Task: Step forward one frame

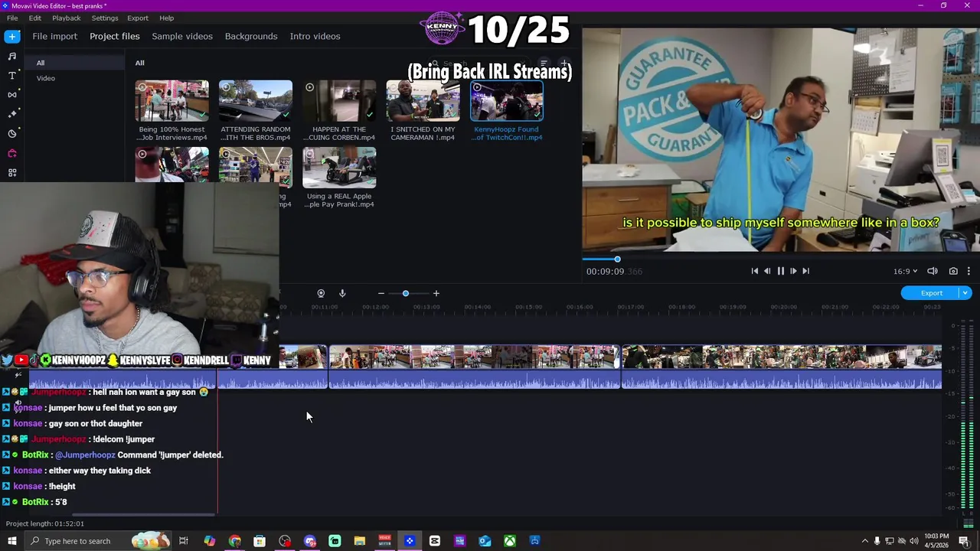Action: (793, 271)
